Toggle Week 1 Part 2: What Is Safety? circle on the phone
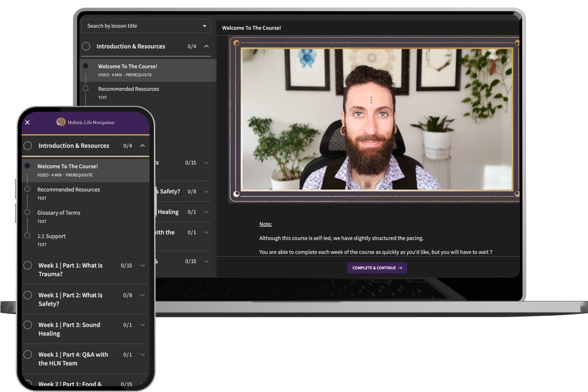The height and width of the screenshot is (392, 588). click(x=28, y=295)
